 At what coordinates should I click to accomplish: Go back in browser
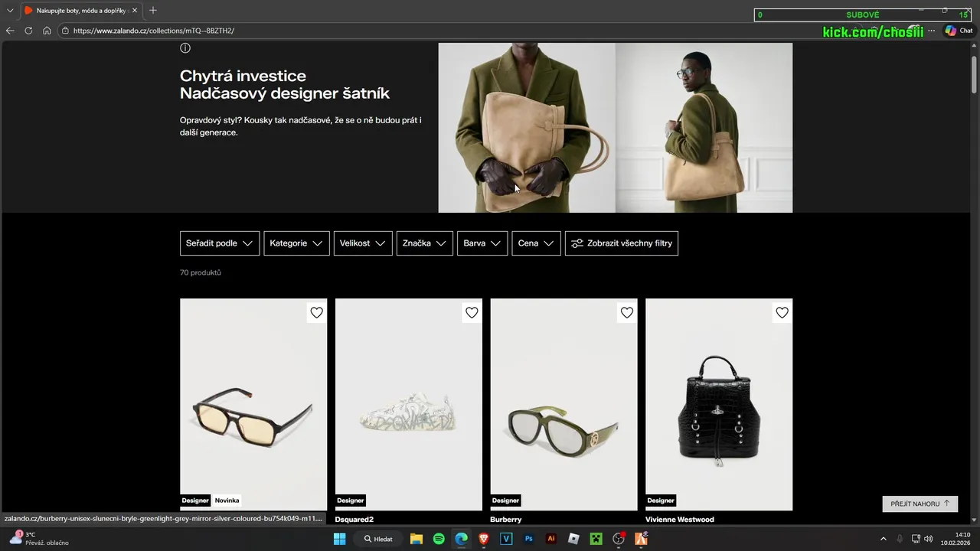click(10, 31)
